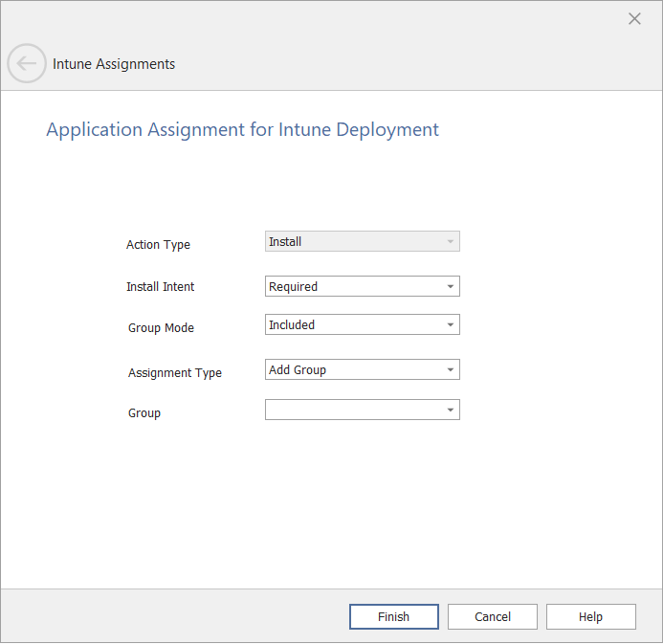Open the Group dropdown arrow
Viewport: 663px width, 644px height.
pyautogui.click(x=450, y=411)
